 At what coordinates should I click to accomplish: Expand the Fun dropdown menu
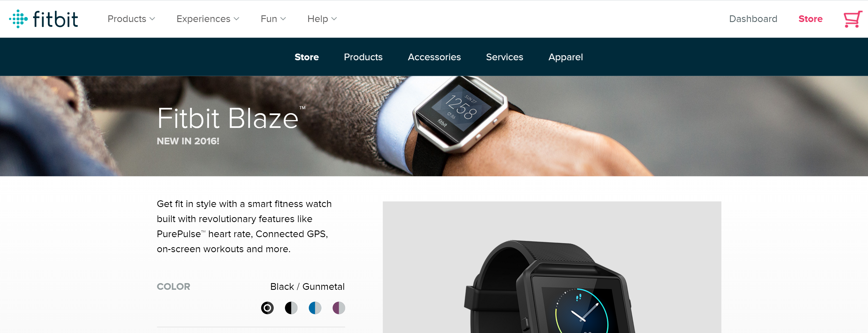273,18
